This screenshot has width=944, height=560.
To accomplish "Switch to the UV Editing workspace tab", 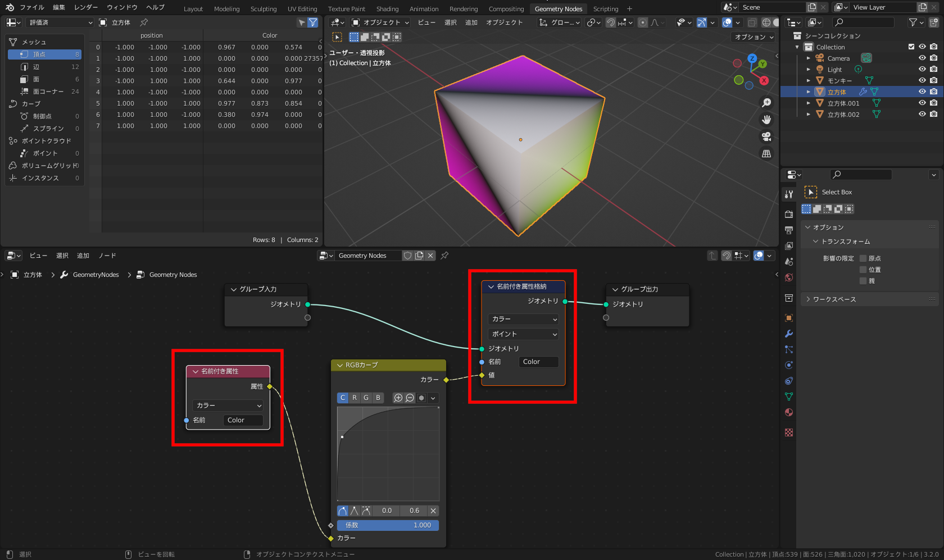I will [302, 9].
